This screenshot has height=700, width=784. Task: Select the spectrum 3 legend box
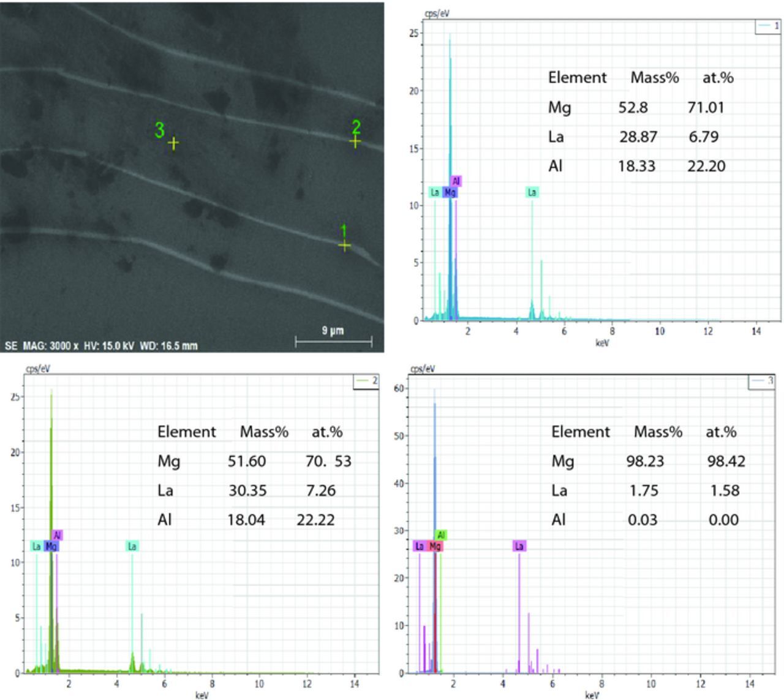point(762,381)
